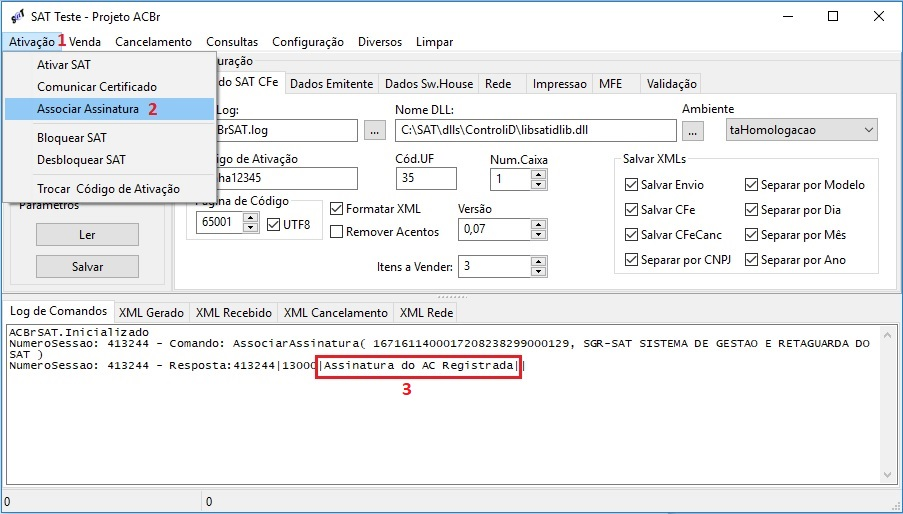
Task: Click the log scrollbar down arrow
Action: point(887,475)
